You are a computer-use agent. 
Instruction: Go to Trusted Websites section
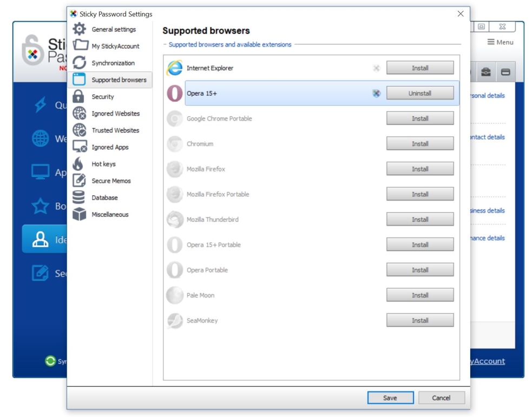(x=115, y=130)
